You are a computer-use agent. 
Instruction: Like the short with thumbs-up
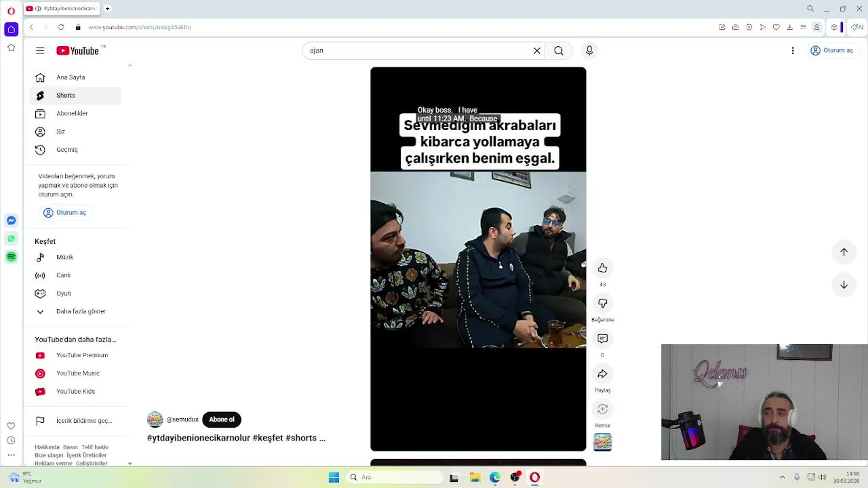pyautogui.click(x=602, y=268)
